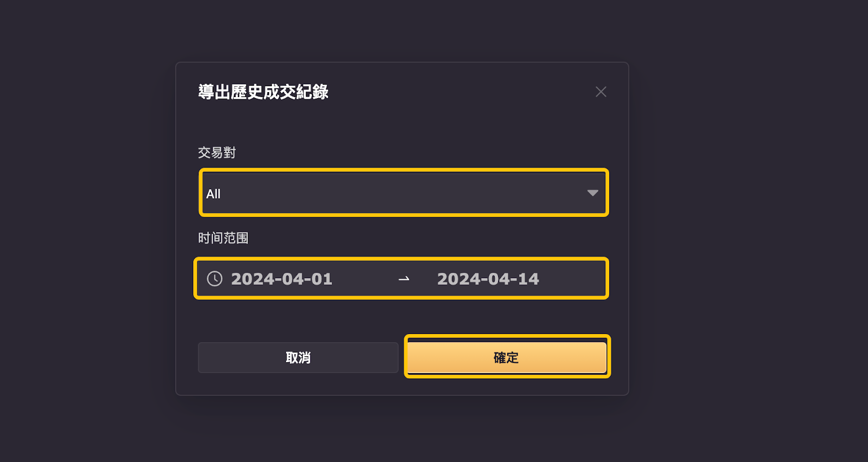Click the month 04 in start date
868x462 pixels.
[293, 279]
